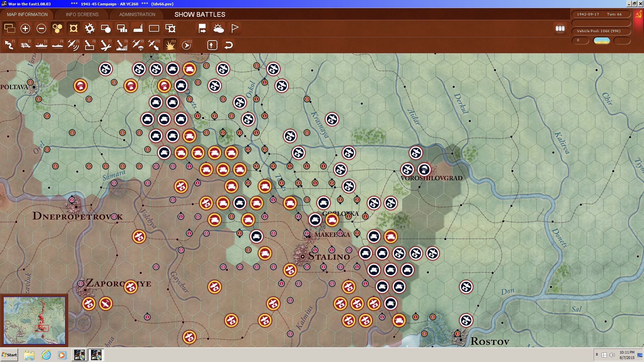Open the ADMINISTRATION tab
The height and width of the screenshot is (362, 644).
137,14
